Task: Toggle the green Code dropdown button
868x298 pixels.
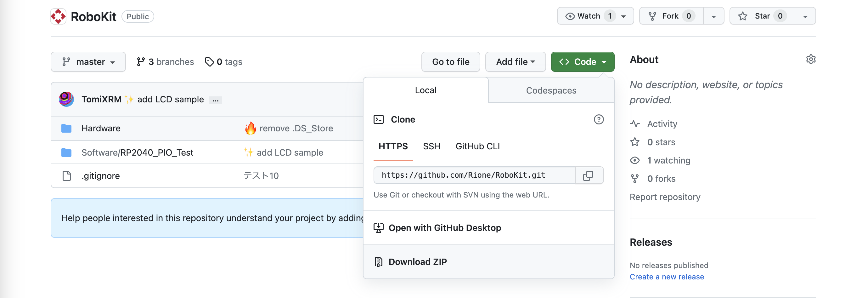Action: click(583, 62)
